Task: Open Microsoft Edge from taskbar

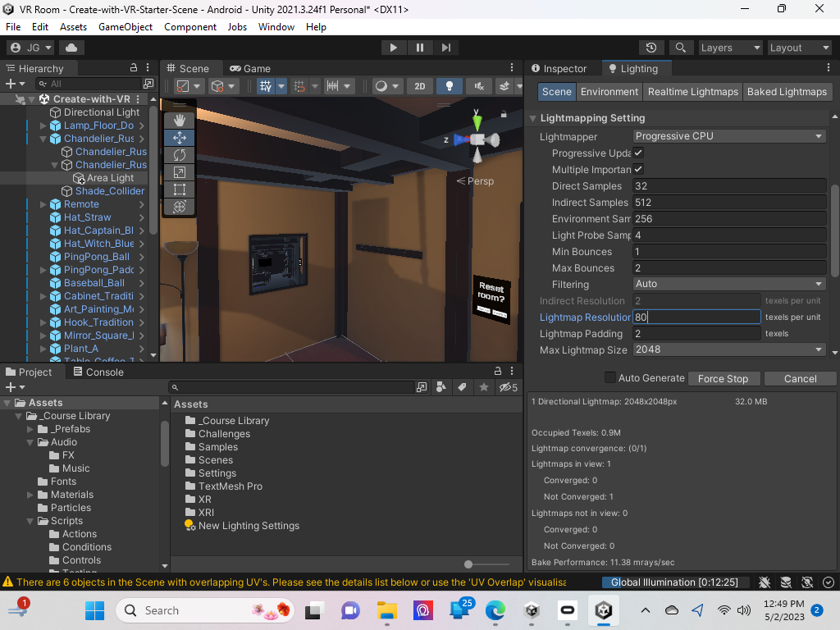Action: pos(495,610)
